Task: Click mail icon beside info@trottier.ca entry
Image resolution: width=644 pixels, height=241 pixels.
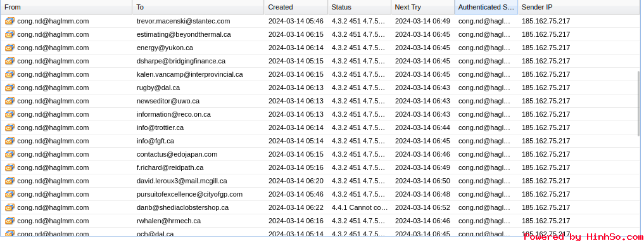Action: click(x=9, y=127)
